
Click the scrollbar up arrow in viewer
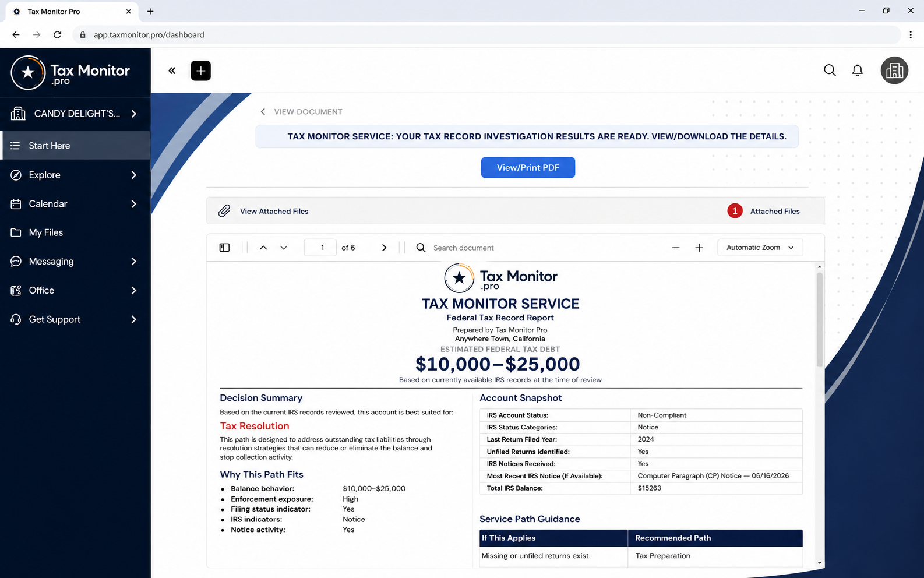pos(820,267)
